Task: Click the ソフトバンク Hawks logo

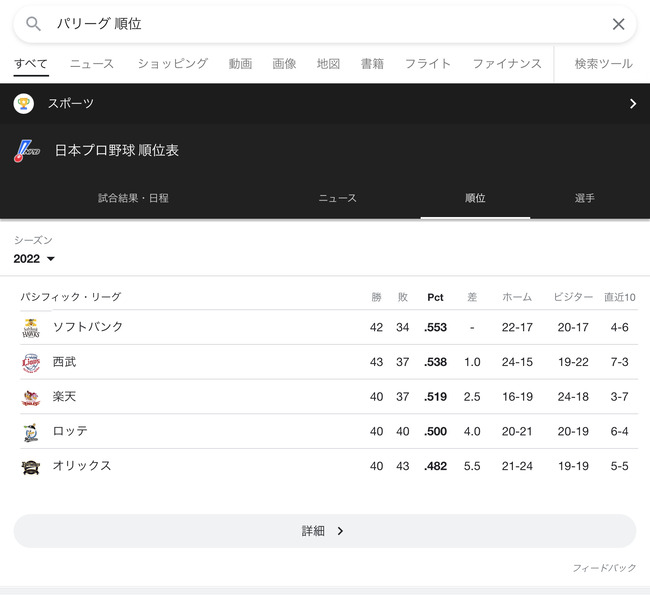Action: tap(31, 328)
